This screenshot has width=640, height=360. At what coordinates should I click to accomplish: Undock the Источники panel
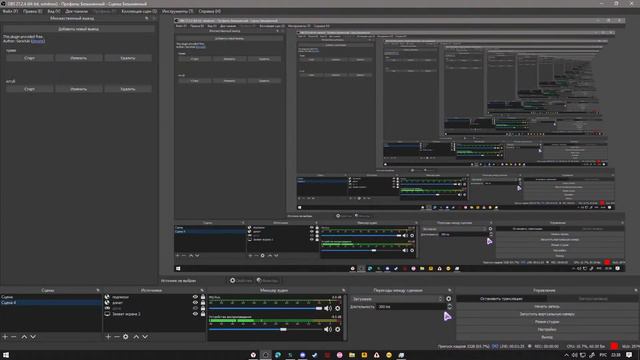click(202, 290)
